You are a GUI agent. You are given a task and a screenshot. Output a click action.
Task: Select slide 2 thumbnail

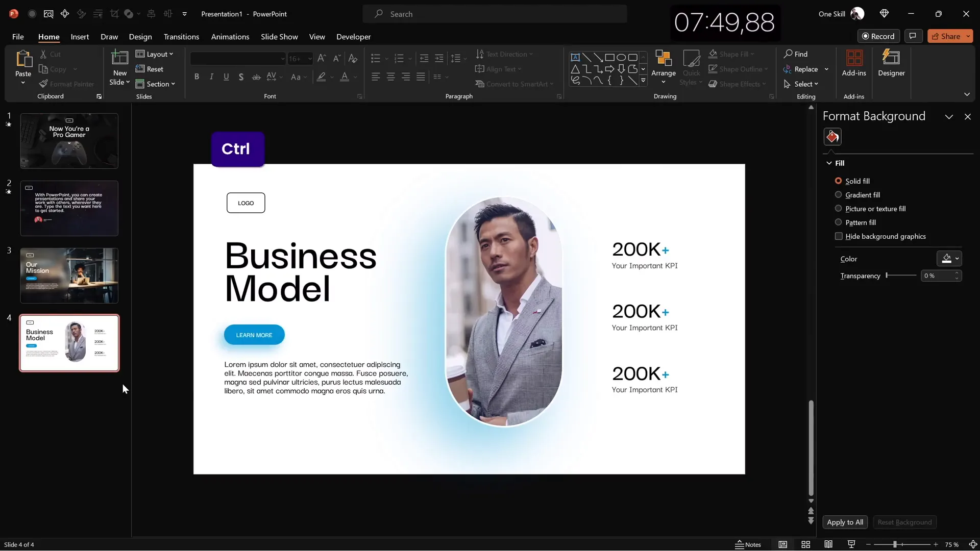click(x=69, y=208)
